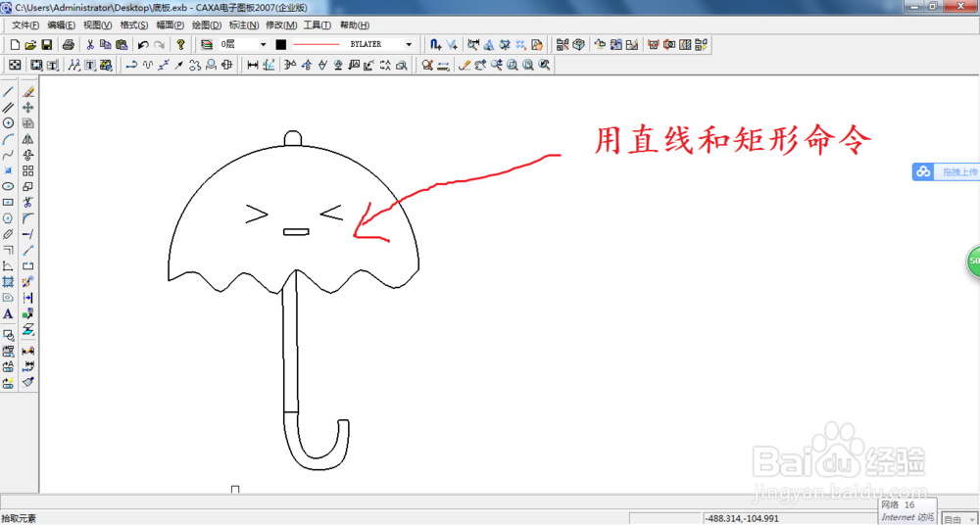Image resolution: width=980 pixels, height=526 pixels.
Task: Cut selection with the scissors icon in top toolbar
Action: click(x=90, y=44)
